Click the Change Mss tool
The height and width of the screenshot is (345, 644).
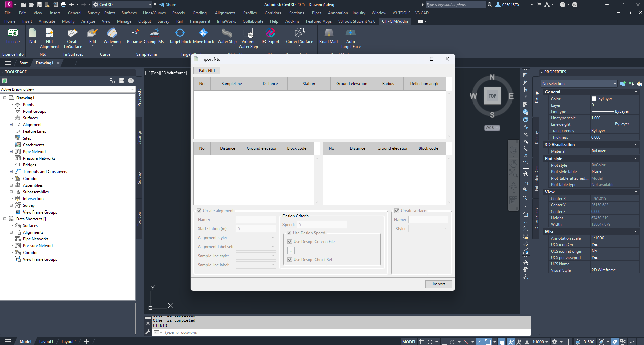click(x=154, y=36)
